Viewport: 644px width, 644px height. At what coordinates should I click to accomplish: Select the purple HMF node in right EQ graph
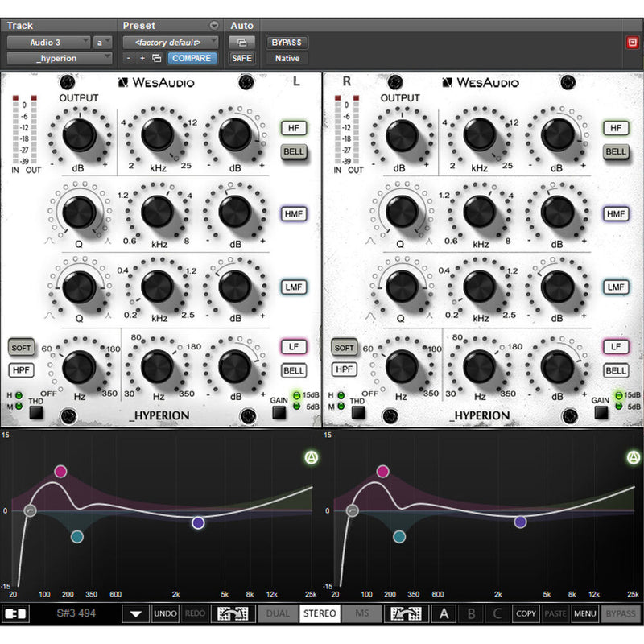pyautogui.click(x=520, y=522)
